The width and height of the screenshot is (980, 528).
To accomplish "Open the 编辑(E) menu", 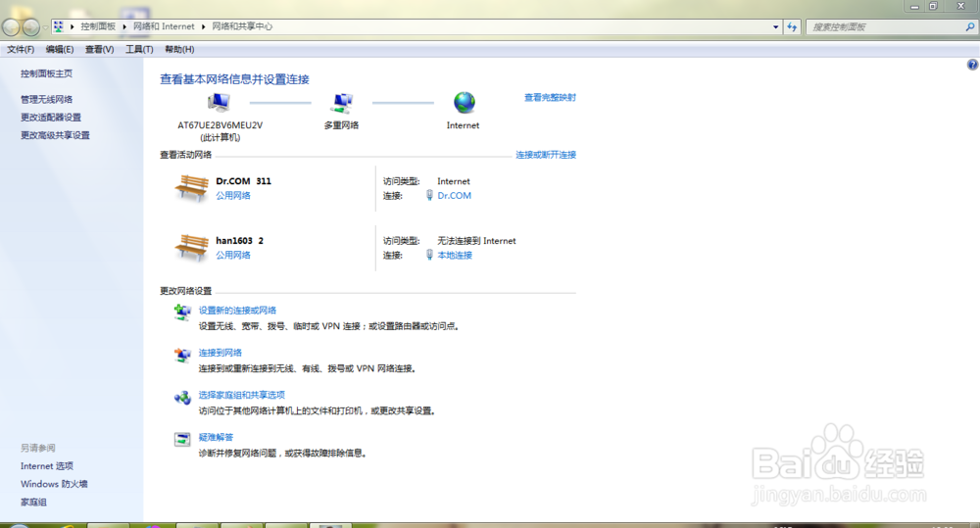I will [x=60, y=49].
